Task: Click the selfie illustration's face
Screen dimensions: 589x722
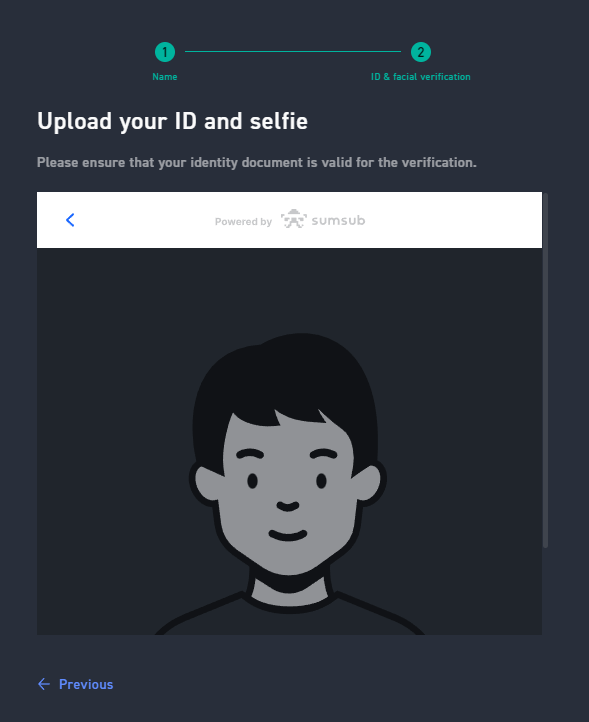Action: pyautogui.click(x=288, y=493)
